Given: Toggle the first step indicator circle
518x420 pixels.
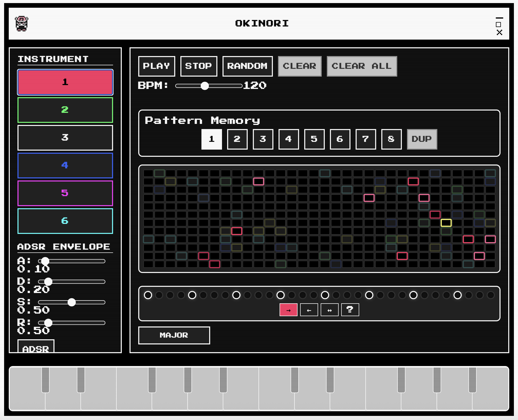Looking at the screenshot, I should point(148,295).
